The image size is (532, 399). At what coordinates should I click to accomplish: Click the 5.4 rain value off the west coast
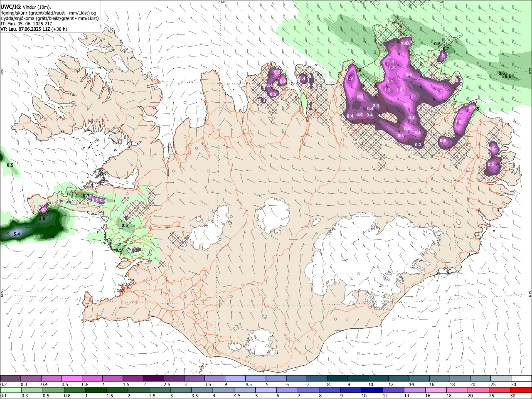click(17, 235)
